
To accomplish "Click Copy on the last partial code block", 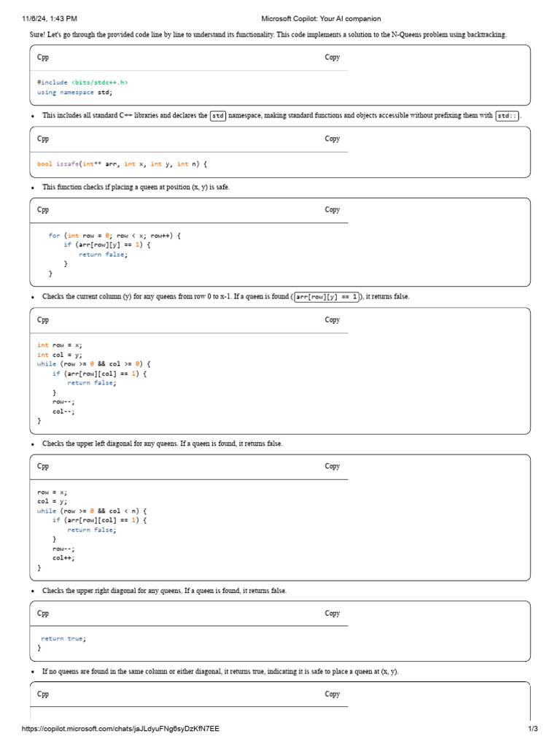I will click(332, 694).
